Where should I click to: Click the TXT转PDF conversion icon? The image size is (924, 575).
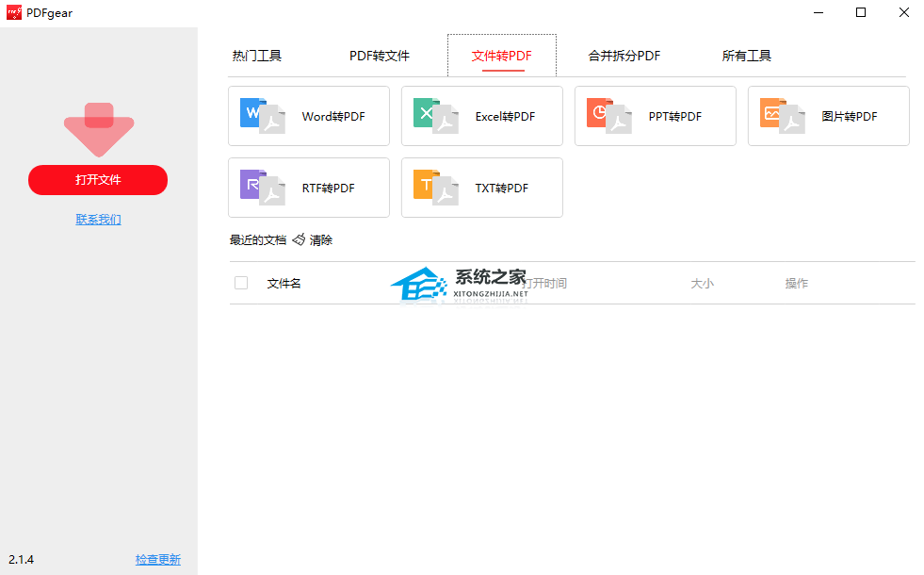(435, 188)
